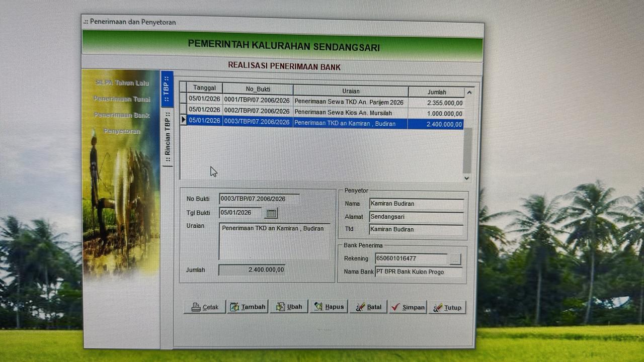The height and width of the screenshot is (362, 644).
Task: Click the Tutup close-form button
Action: pyautogui.click(x=447, y=308)
